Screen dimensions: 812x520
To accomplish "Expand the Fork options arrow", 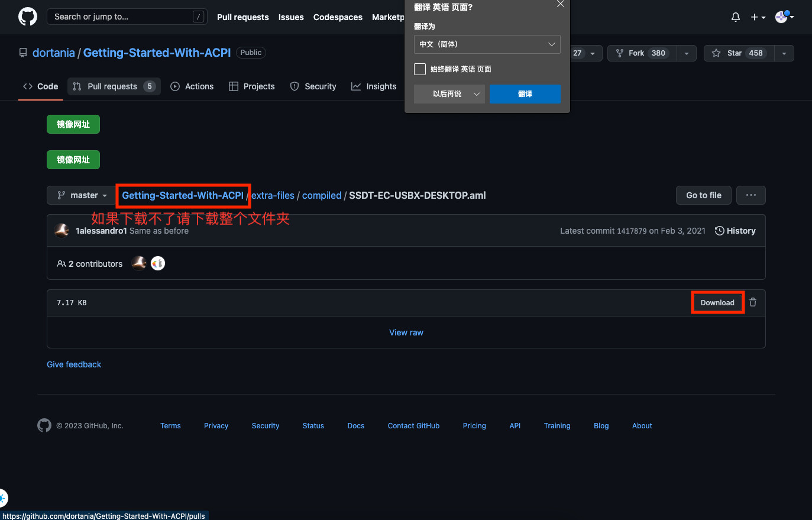I will click(687, 53).
